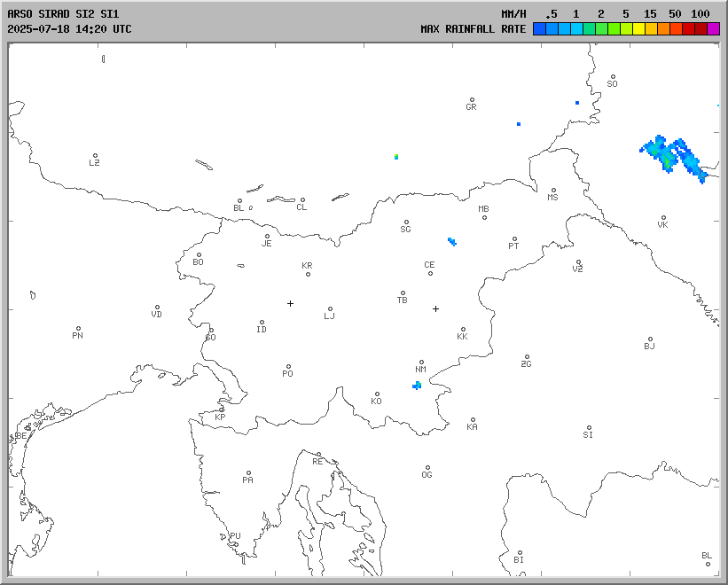Click the NM station marker

click(x=421, y=363)
